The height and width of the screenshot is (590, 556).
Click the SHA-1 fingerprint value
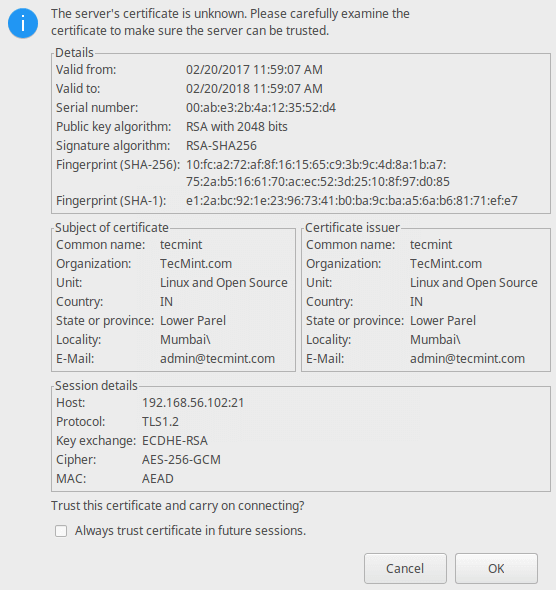(x=352, y=201)
